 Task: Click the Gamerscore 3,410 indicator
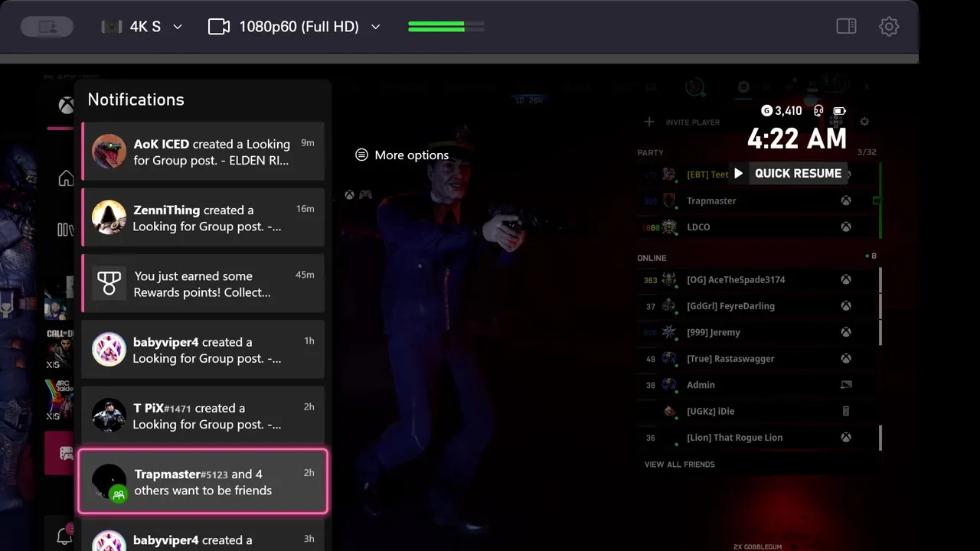pyautogui.click(x=782, y=111)
